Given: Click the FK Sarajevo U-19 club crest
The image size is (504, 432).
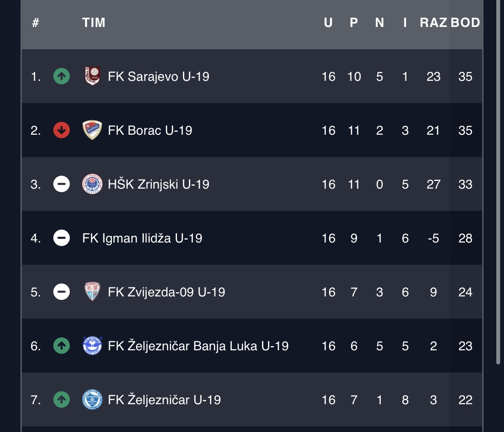Looking at the screenshot, I should [92, 77].
